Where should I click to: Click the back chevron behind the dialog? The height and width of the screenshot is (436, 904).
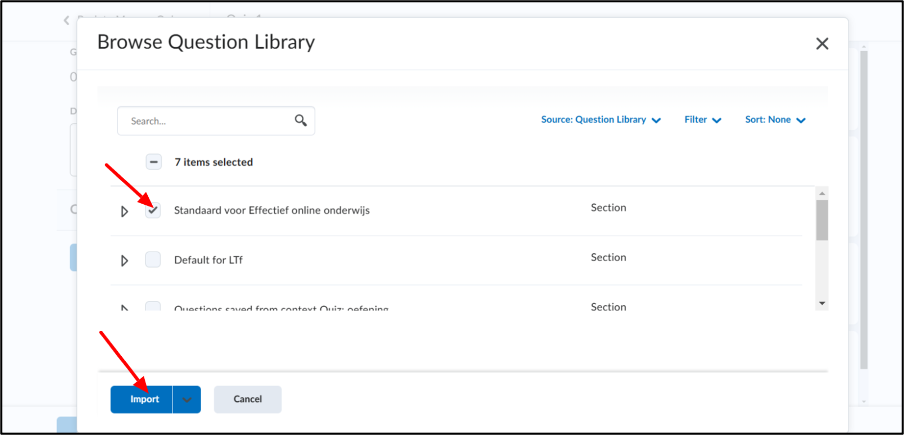pos(66,21)
